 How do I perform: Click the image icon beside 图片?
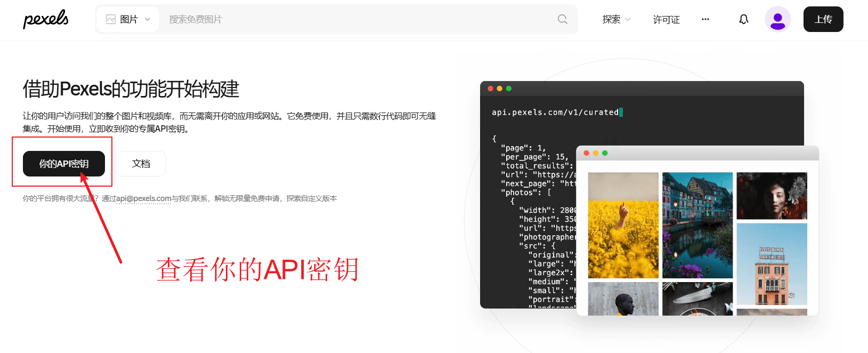[111, 19]
